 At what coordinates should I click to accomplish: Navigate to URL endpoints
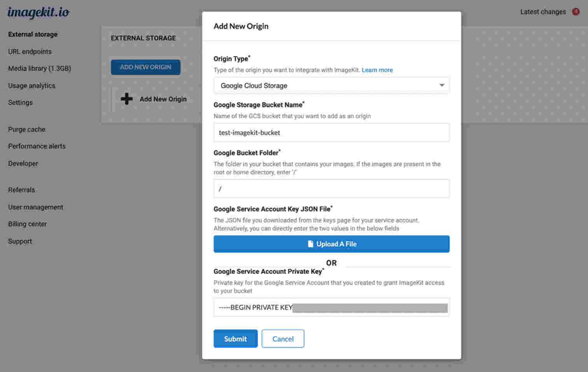coord(30,51)
